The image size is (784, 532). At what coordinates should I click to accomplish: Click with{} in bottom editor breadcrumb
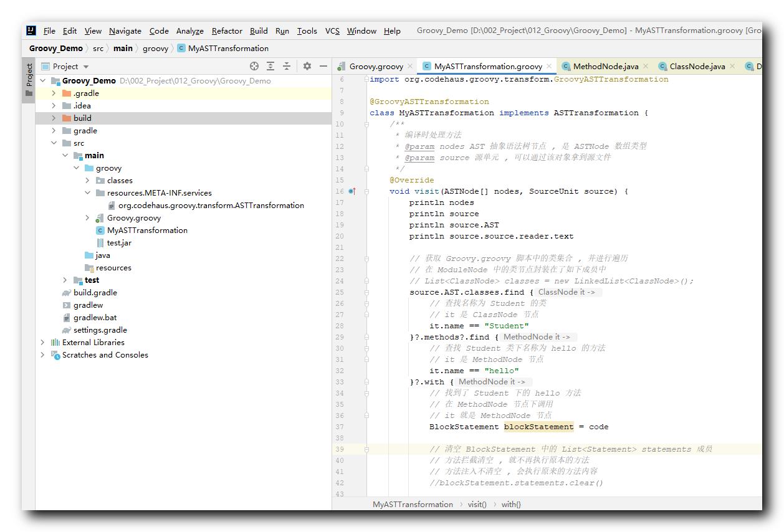point(511,504)
